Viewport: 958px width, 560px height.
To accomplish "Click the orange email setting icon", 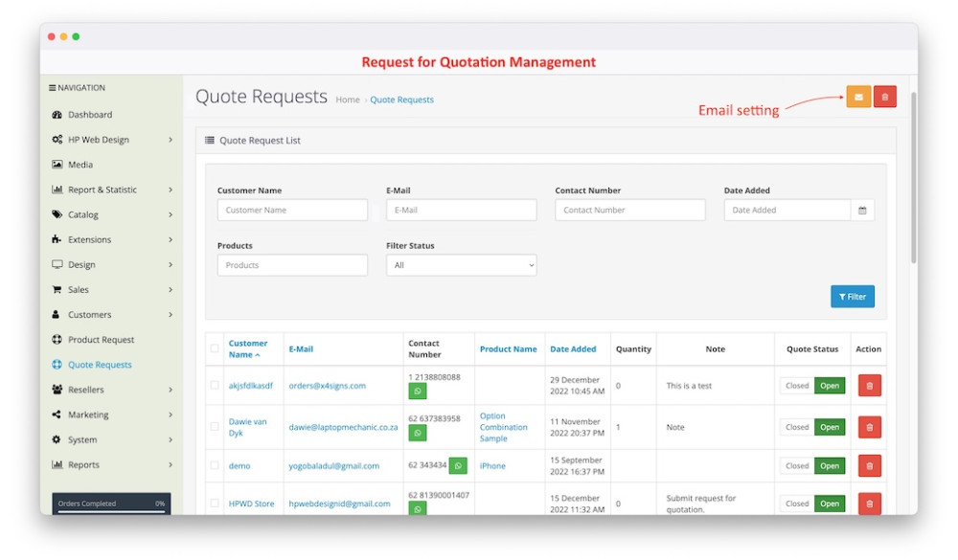I will tap(858, 97).
